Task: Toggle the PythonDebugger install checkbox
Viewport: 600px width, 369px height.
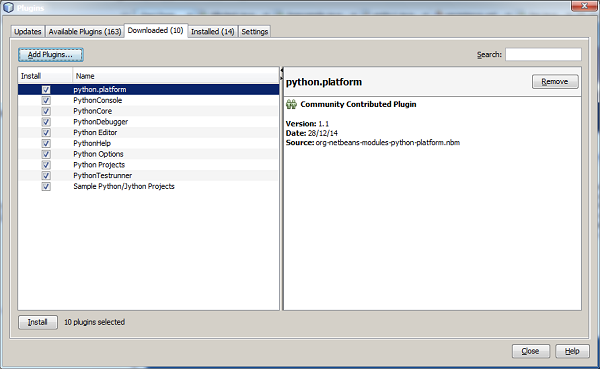Action: [x=46, y=122]
